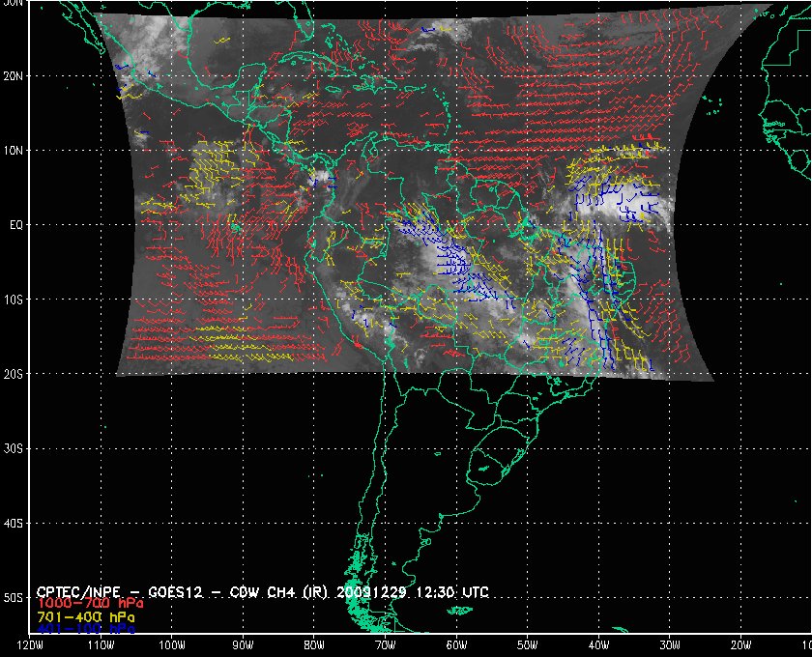Click the 70W longitude axis label
The height and width of the screenshot is (657, 812).
coord(385,646)
